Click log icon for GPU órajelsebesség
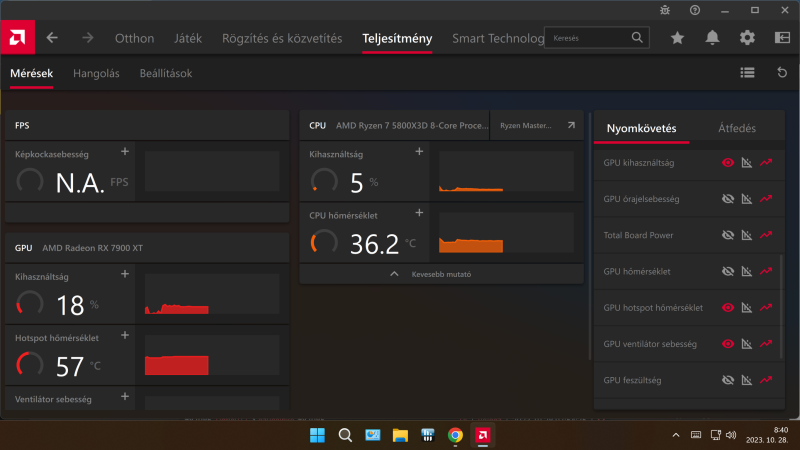Screen dimensions: 800x450 click(746, 199)
